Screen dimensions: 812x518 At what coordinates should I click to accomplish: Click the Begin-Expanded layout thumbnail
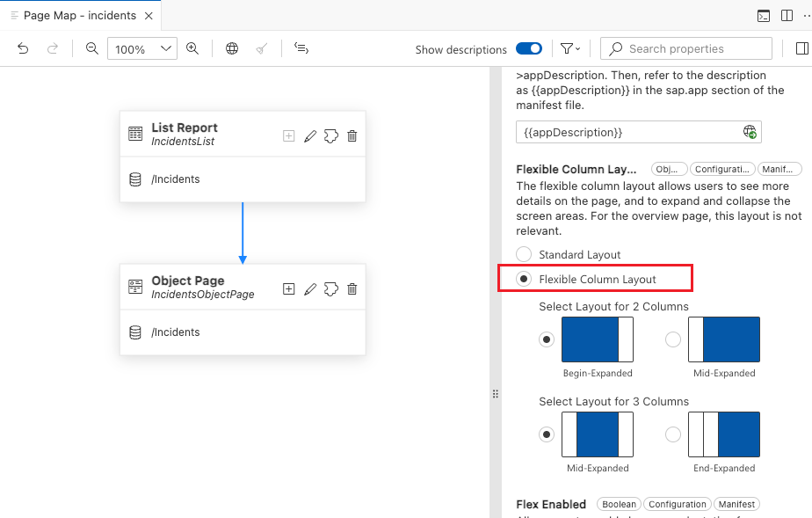(x=598, y=339)
